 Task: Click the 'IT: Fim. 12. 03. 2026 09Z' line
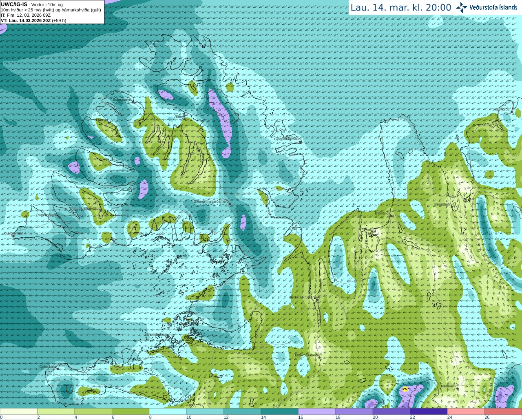[x=26, y=15]
